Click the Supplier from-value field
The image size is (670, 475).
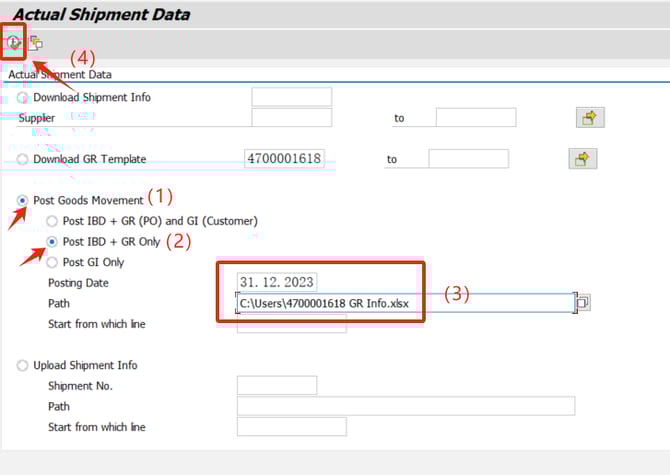(291, 118)
